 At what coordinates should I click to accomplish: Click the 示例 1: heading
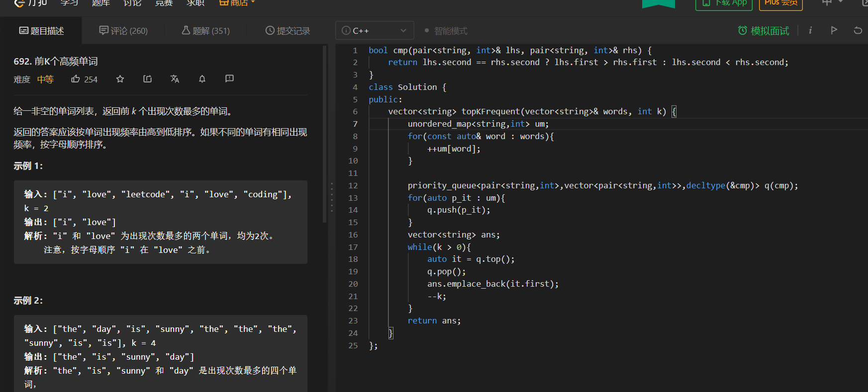pyautogui.click(x=28, y=166)
